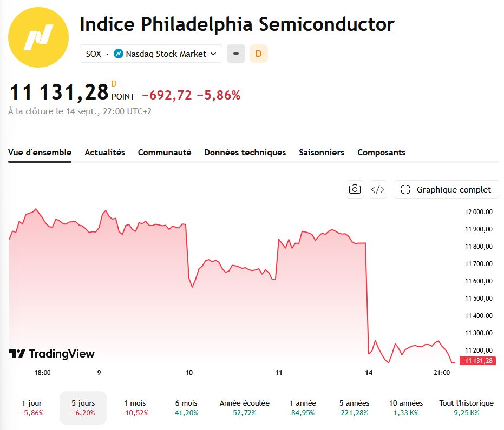The width and height of the screenshot is (504, 430).
Task: Select the Tout l'historique range
Action: [467, 408]
